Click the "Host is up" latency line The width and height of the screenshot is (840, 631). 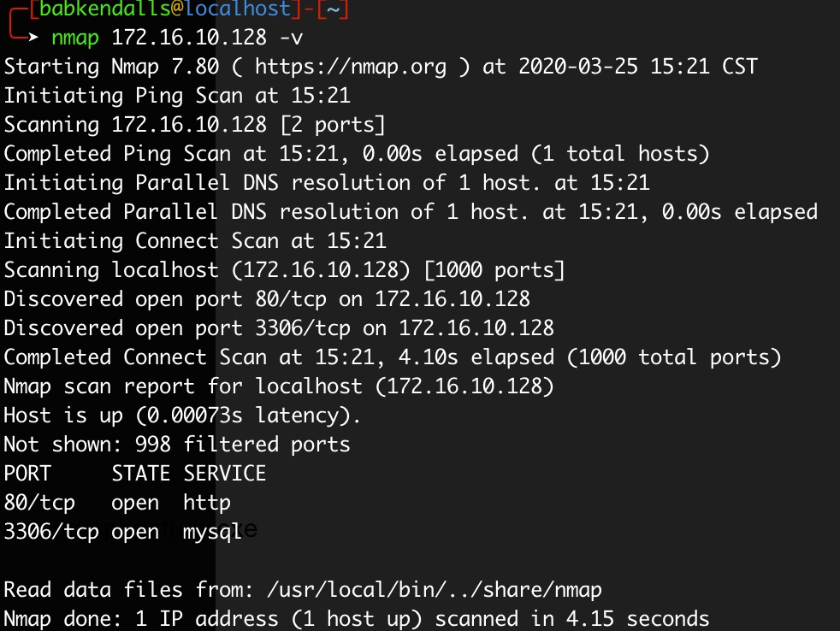pyautogui.click(x=183, y=416)
